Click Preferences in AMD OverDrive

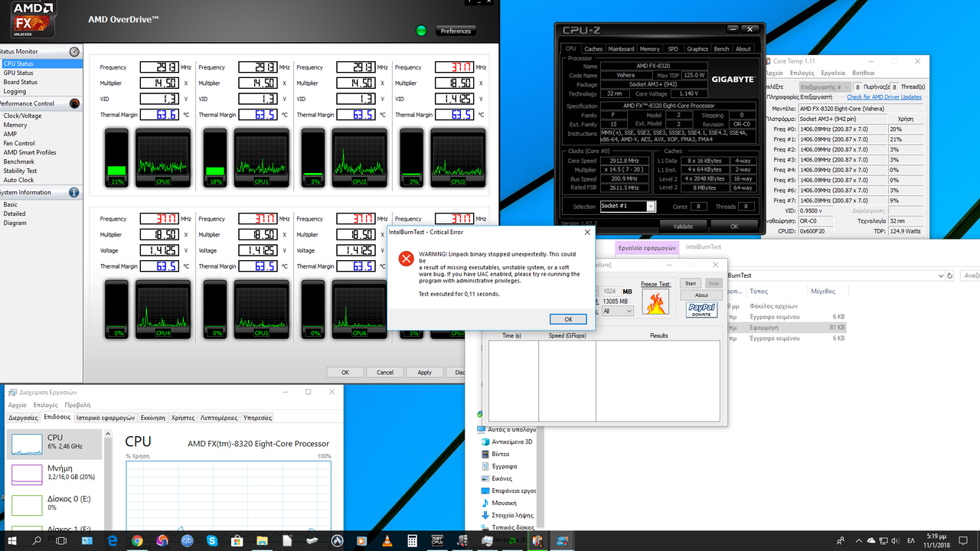click(456, 31)
